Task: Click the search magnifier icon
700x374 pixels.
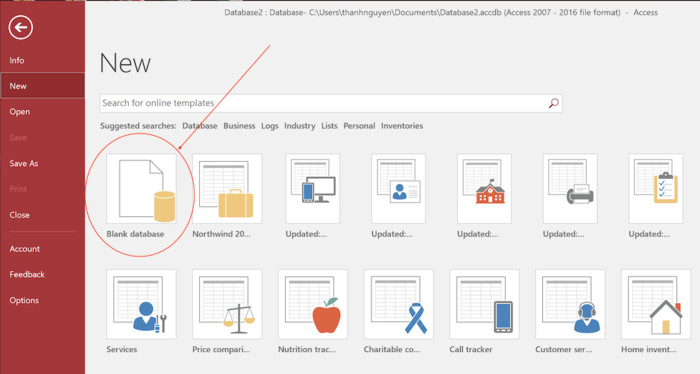Action: (554, 103)
